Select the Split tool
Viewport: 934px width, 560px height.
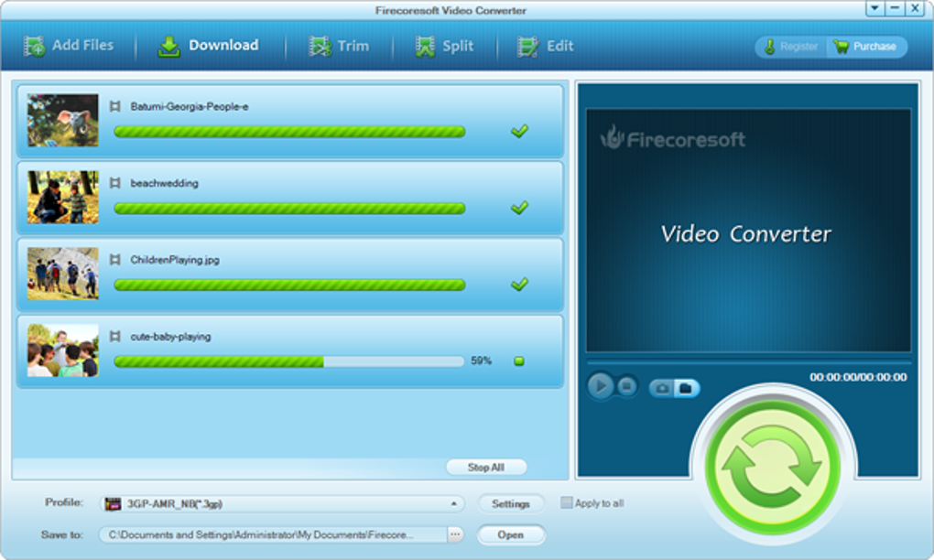coord(444,46)
